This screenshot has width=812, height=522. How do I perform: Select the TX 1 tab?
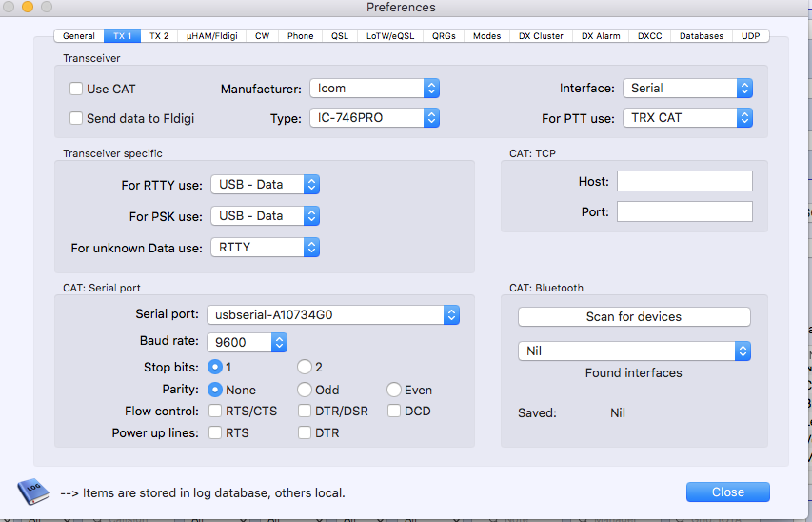(122, 36)
